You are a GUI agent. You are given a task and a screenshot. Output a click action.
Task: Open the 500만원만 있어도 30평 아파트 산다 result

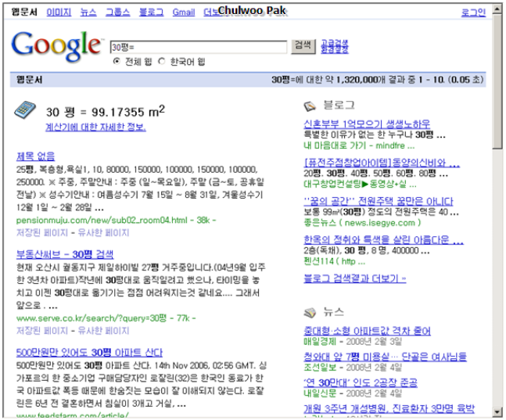click(89, 352)
